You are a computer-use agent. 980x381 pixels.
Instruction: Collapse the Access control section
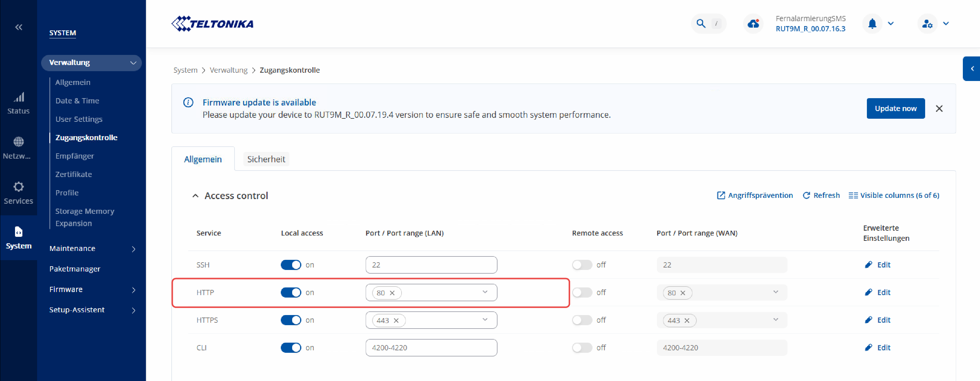(x=196, y=196)
